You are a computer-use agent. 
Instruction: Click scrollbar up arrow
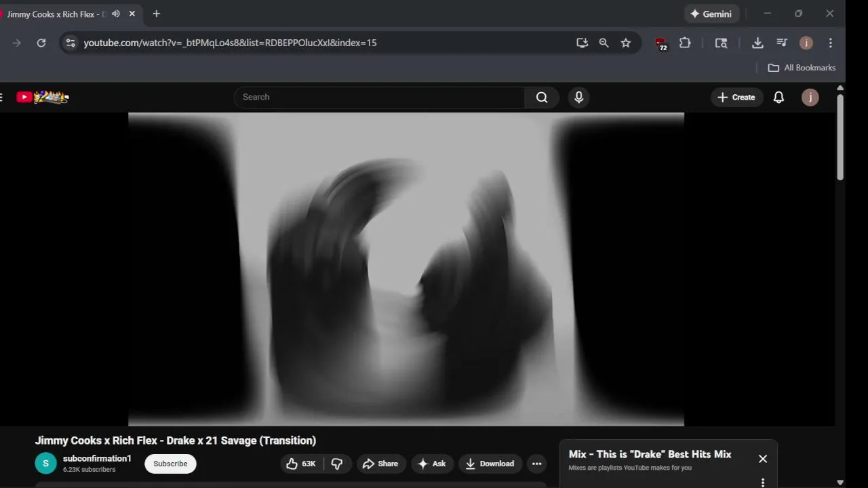click(840, 88)
